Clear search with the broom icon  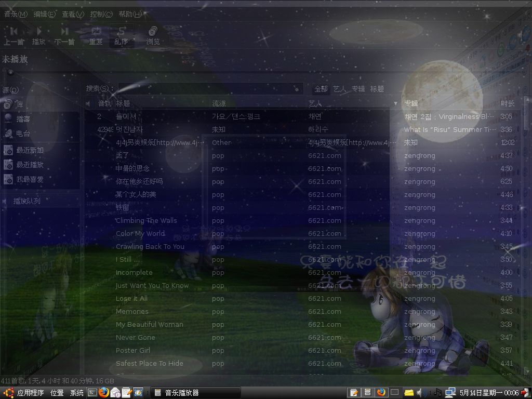(x=297, y=88)
